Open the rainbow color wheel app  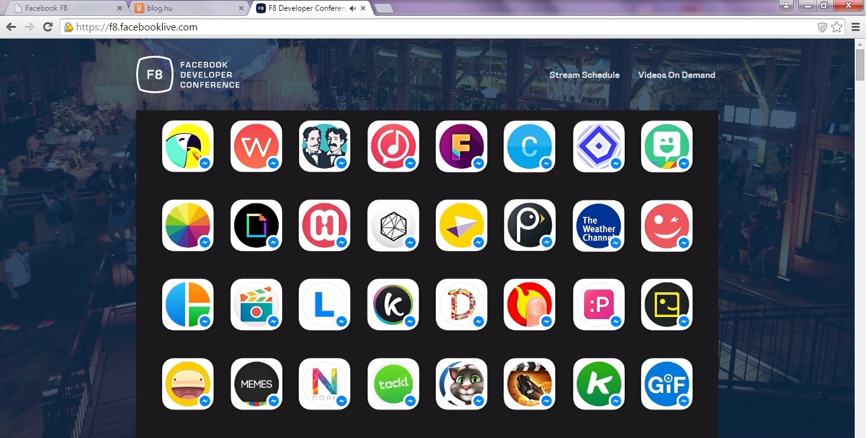188,226
